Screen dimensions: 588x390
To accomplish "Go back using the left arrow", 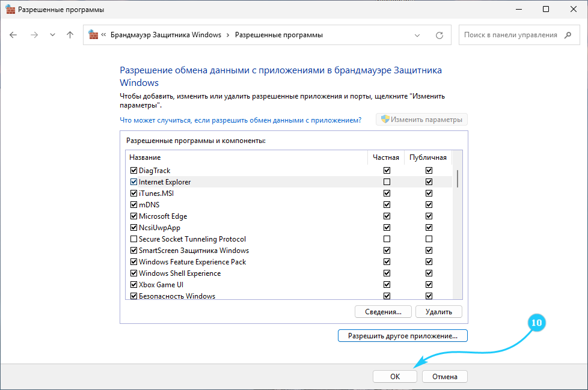I will pos(13,35).
